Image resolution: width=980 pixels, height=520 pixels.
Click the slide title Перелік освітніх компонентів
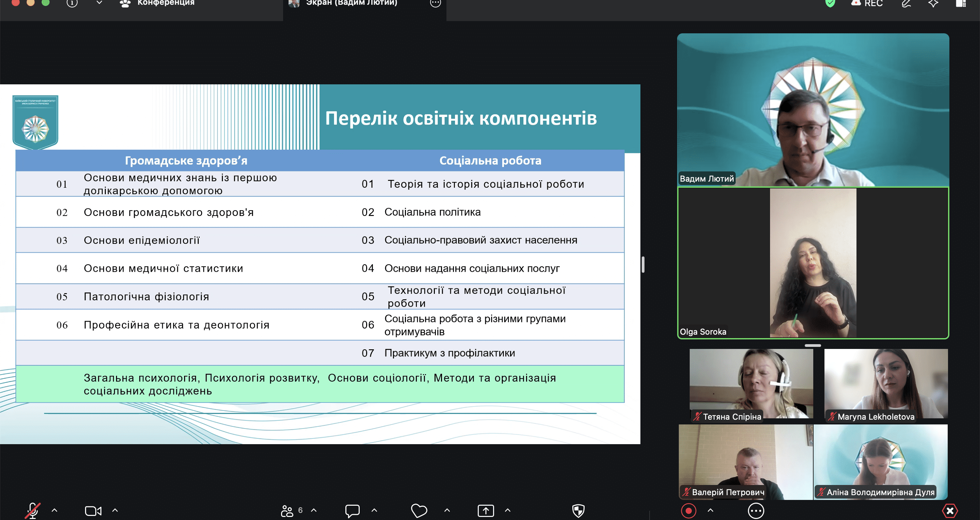coord(461,118)
